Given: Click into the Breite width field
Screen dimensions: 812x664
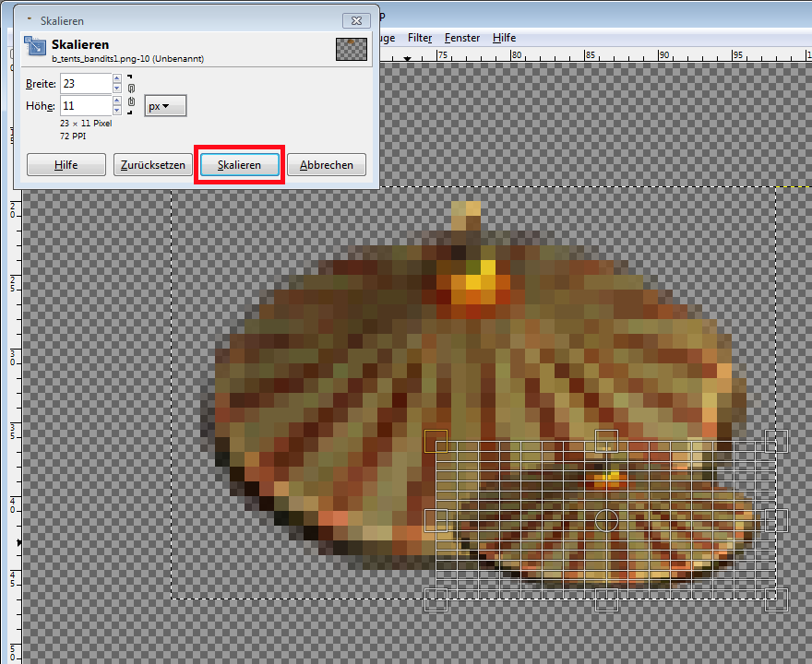Looking at the screenshot, I should click(x=86, y=84).
